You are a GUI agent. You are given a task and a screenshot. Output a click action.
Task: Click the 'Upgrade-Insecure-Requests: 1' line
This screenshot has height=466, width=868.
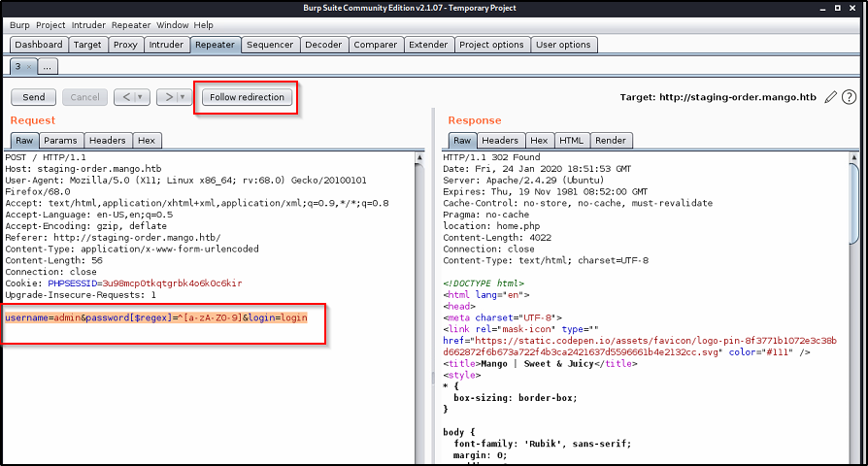click(81, 295)
